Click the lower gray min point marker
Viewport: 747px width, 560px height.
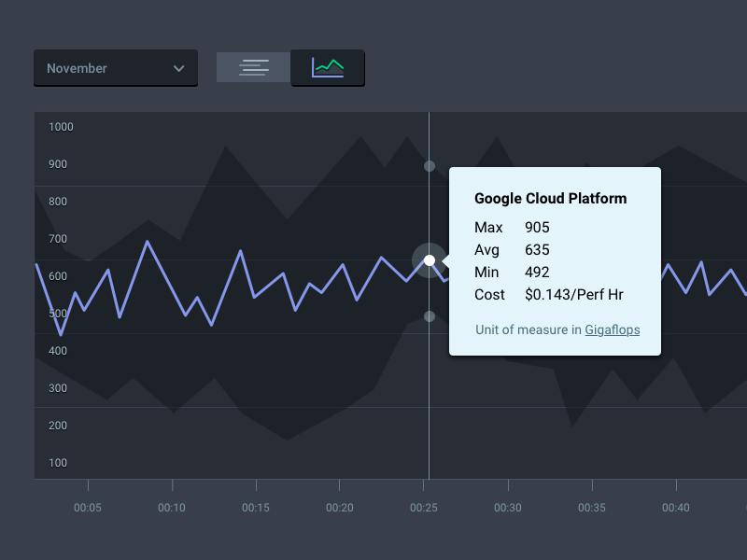point(430,316)
